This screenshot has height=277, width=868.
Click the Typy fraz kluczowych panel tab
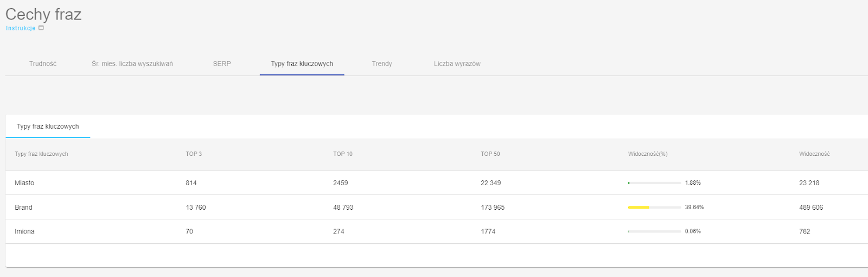click(x=48, y=126)
